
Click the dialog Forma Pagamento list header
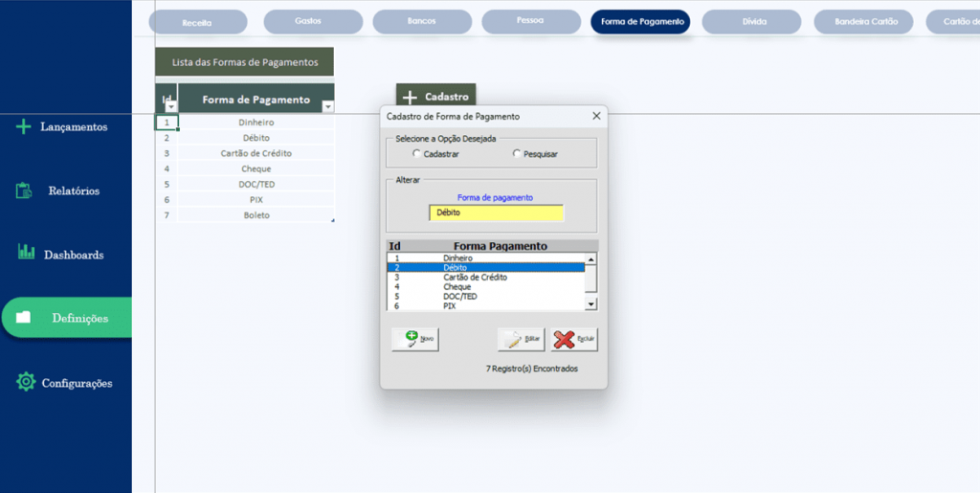[x=500, y=246]
